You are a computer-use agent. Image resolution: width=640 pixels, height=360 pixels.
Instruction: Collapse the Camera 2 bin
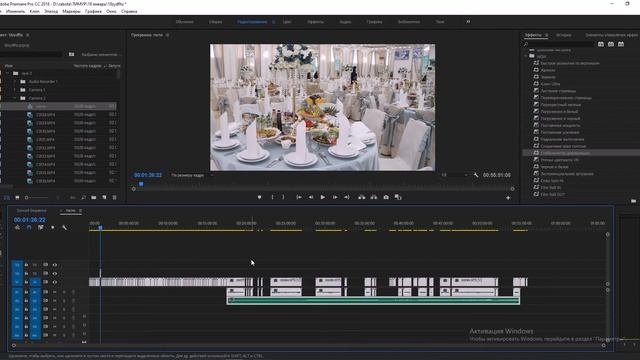15,98
